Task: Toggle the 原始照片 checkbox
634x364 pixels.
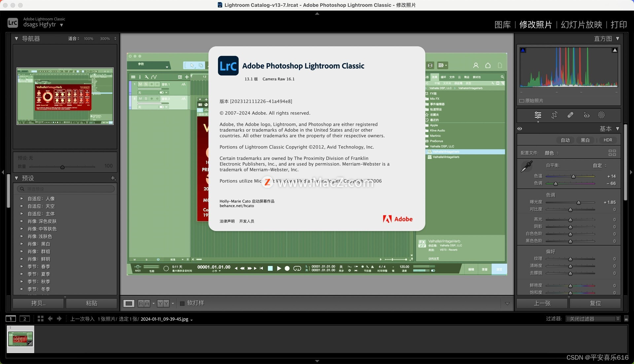Action: point(522,101)
